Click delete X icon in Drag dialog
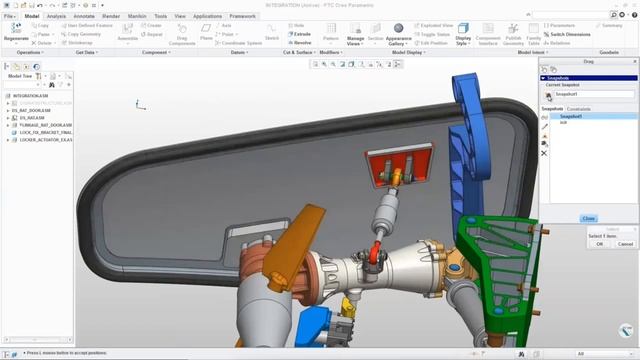This screenshot has height=360, width=640. point(544,153)
